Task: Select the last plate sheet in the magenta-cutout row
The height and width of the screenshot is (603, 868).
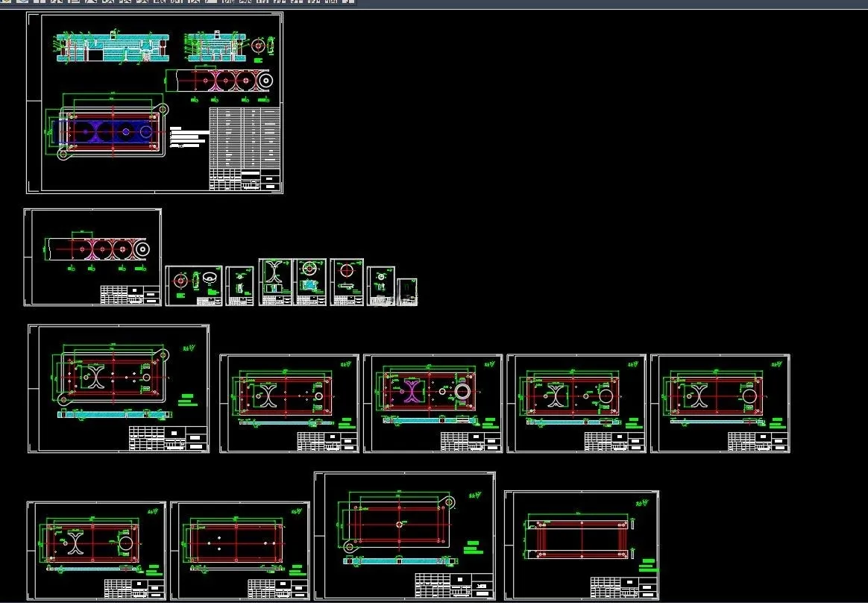Action: (720, 404)
